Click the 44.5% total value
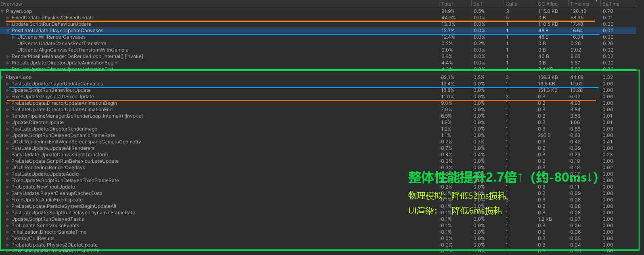The height and width of the screenshot is (255, 644). coord(448,18)
